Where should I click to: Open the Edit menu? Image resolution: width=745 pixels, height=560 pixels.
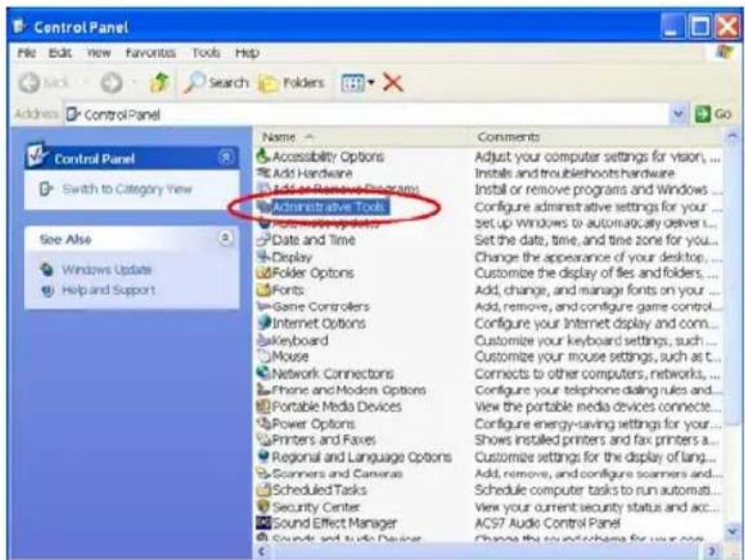click(x=61, y=52)
